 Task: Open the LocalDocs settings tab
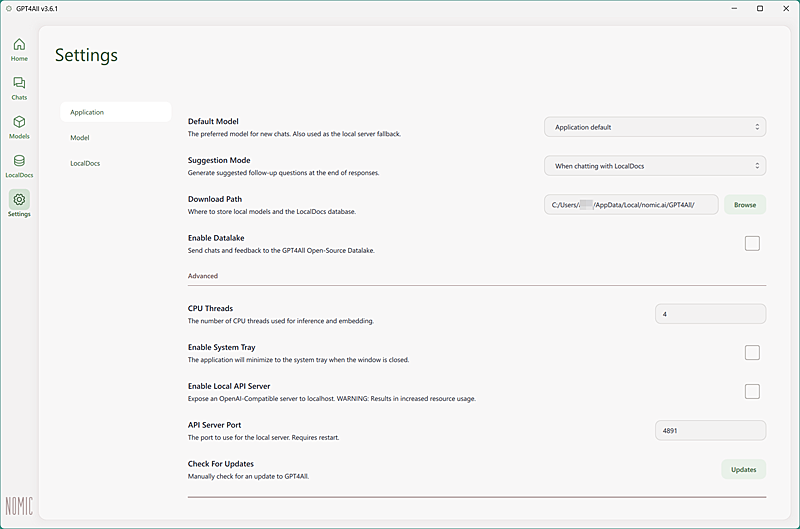point(85,163)
